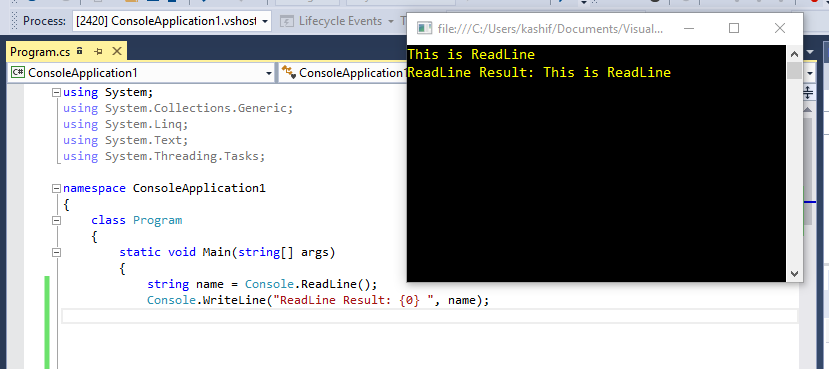Image resolution: width=829 pixels, height=369 pixels.
Task: Open the document tab overflow arrow
Action: pos(810,52)
